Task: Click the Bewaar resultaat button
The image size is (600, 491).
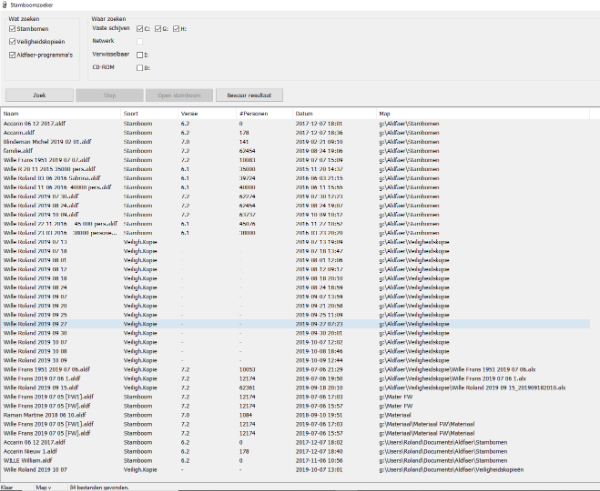Action: [x=251, y=95]
